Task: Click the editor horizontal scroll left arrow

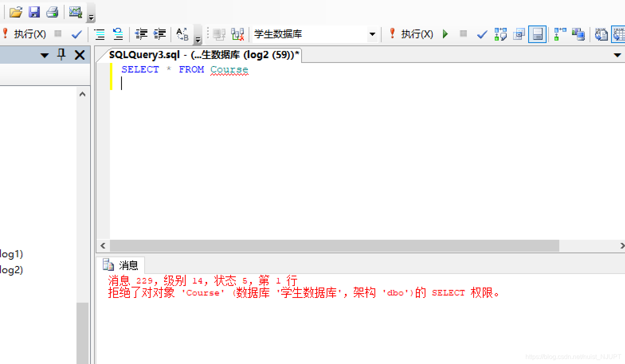Action: [x=103, y=246]
